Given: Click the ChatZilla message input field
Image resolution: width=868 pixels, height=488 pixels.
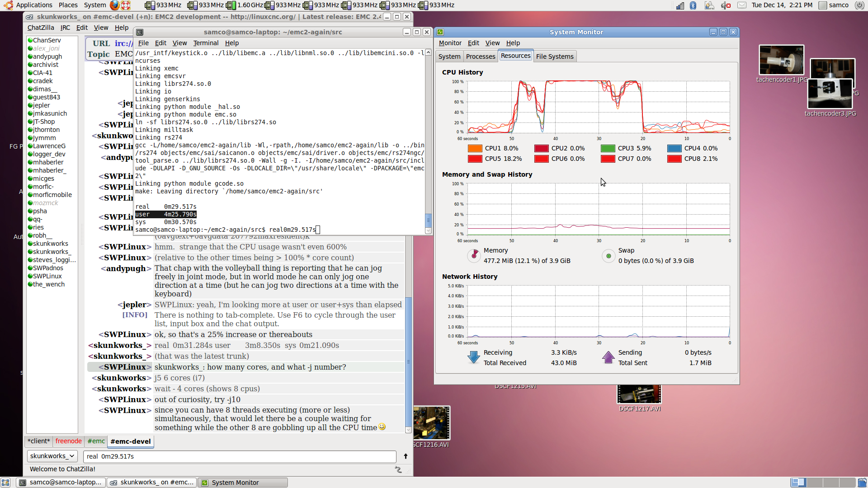Looking at the screenshot, I should point(239,456).
